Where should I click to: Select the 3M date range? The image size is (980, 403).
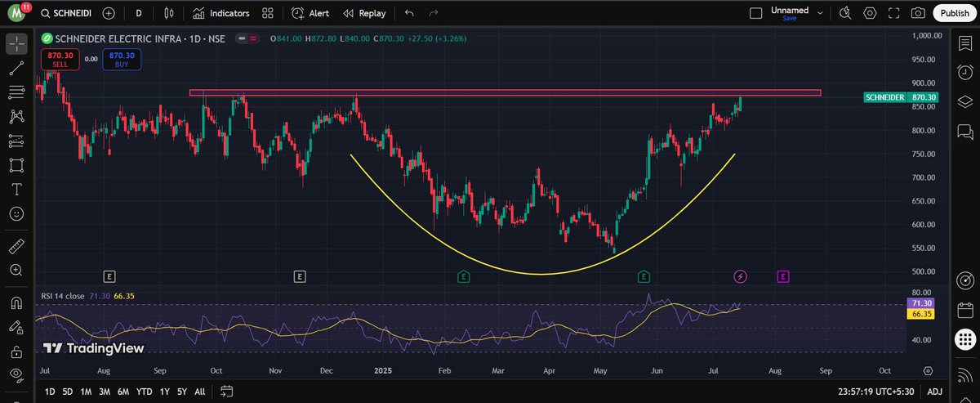pos(105,392)
